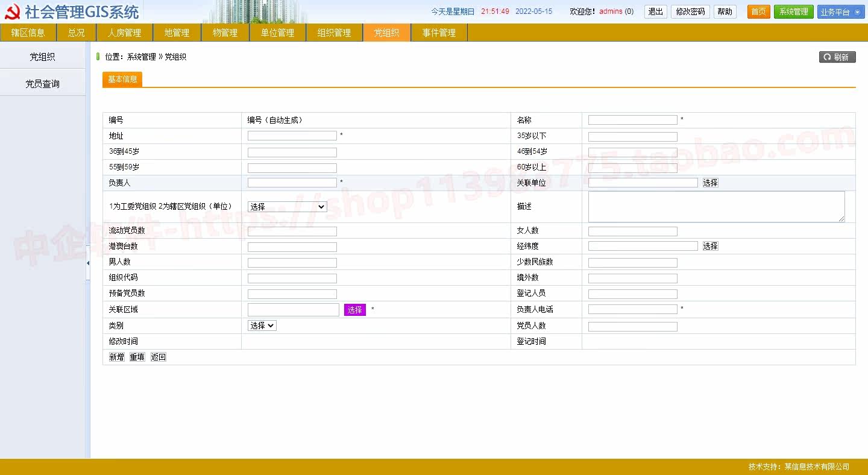
Task: Click the 编号（自动生成）text
Action: pyautogui.click(x=275, y=120)
